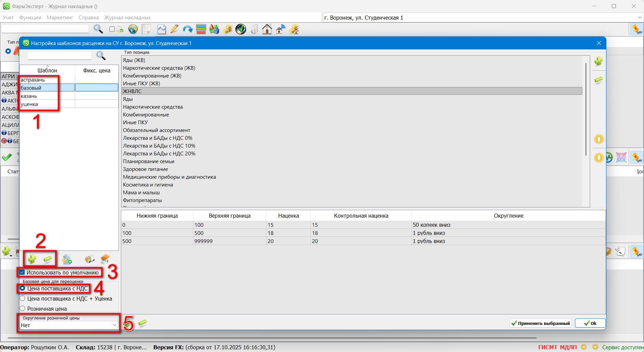This screenshot has width=644, height=352.
Task: Click the magnifier icon above template list
Action: coord(101,56)
